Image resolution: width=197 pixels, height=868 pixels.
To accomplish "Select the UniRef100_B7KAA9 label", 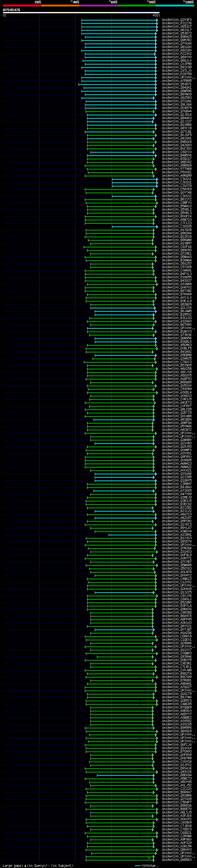I will [x=177, y=294].
